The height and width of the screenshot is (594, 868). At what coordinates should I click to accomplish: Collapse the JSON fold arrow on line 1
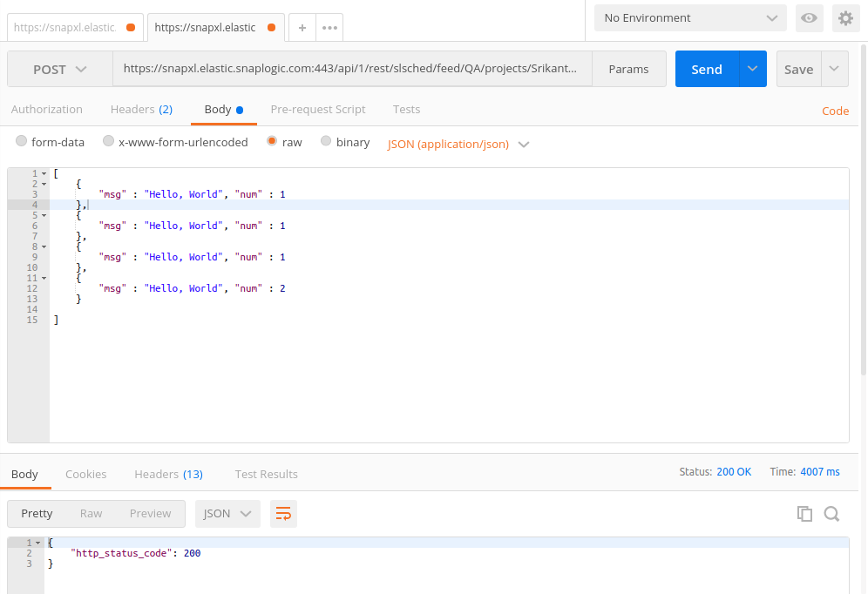[x=44, y=174]
